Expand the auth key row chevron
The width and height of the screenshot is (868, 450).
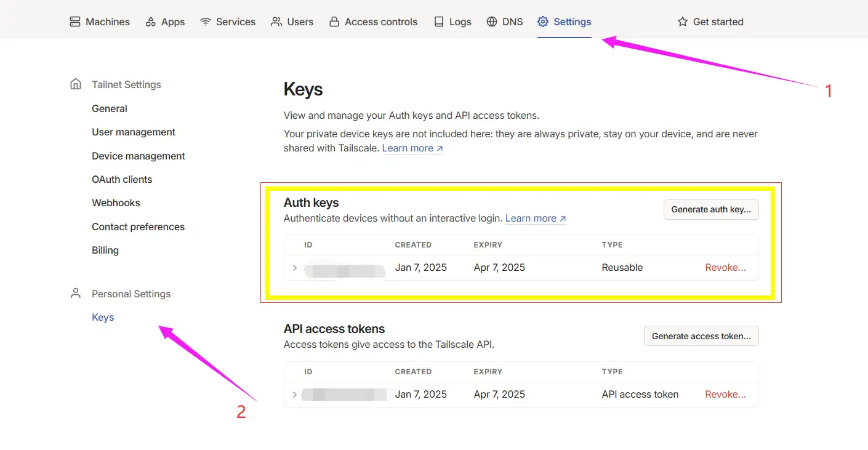(295, 268)
